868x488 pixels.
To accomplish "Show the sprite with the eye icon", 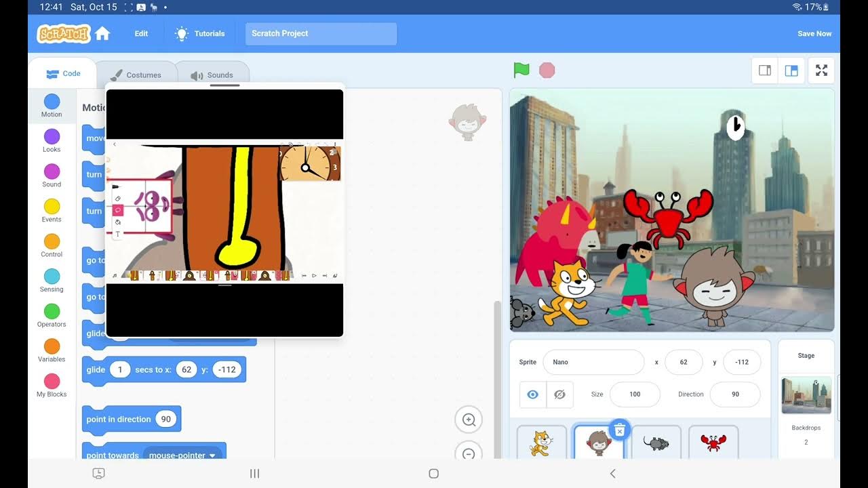I will click(x=533, y=394).
